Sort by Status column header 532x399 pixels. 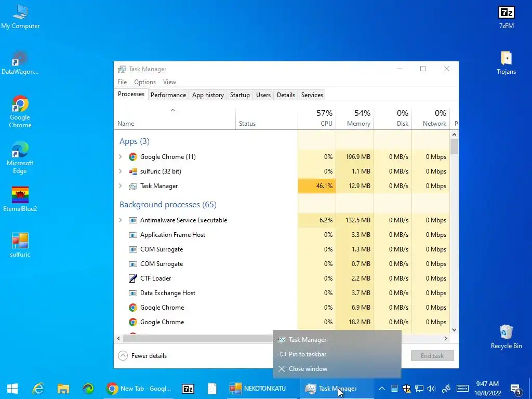pos(267,118)
